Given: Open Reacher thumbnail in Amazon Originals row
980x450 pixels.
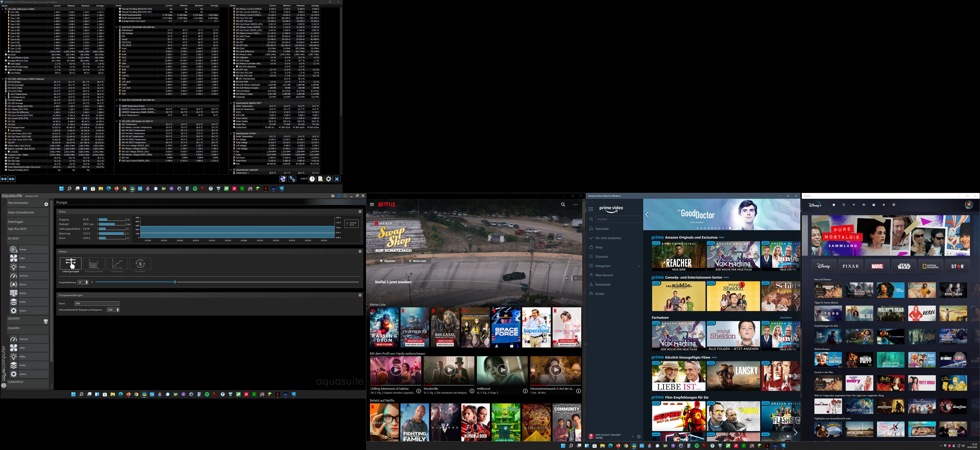Looking at the screenshot, I should [678, 256].
